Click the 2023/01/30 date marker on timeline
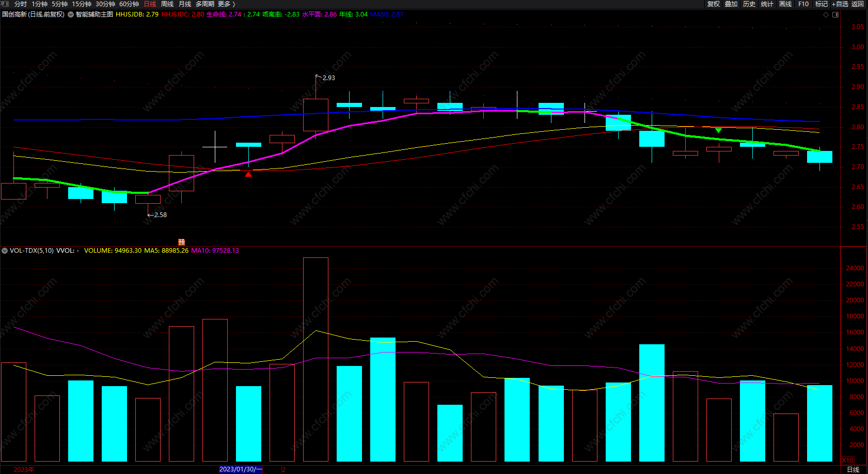 (241, 469)
